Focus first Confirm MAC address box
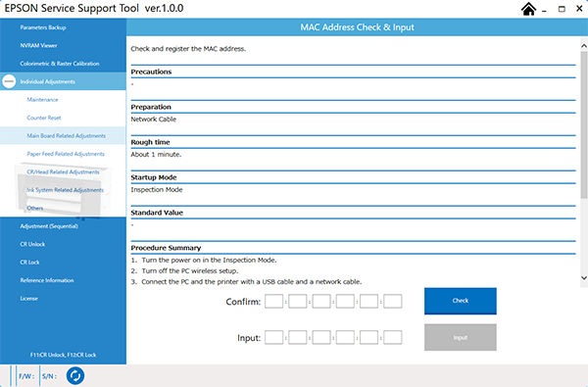The height and width of the screenshot is (387, 588). (274, 301)
